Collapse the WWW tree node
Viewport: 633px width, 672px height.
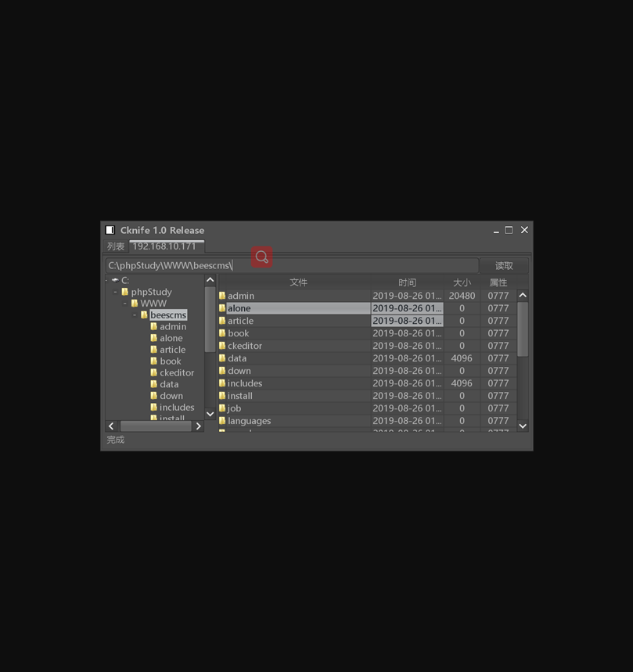tap(125, 304)
